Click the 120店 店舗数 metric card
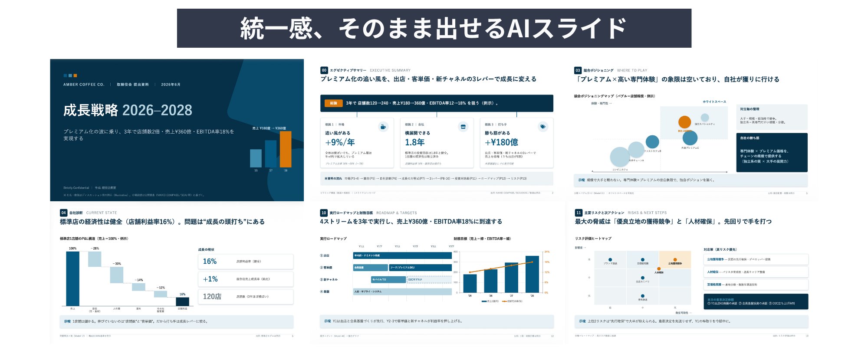The image size is (868, 347). tap(246, 297)
